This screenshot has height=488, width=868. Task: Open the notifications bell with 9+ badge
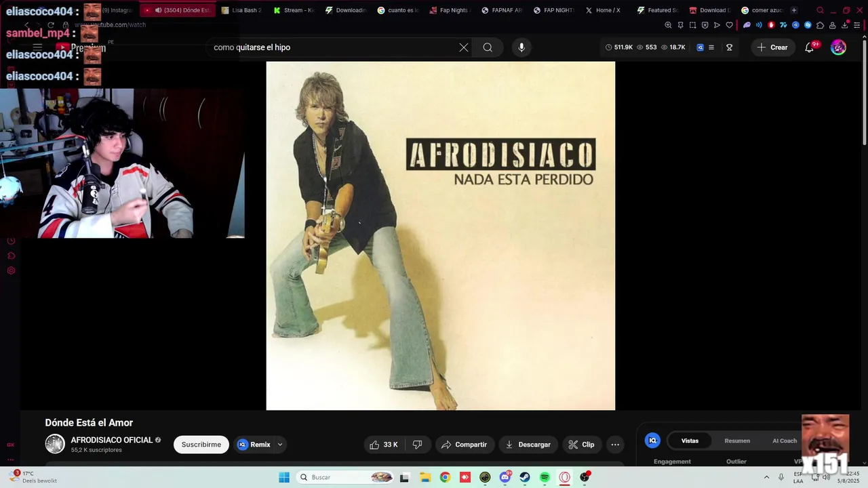(x=810, y=47)
